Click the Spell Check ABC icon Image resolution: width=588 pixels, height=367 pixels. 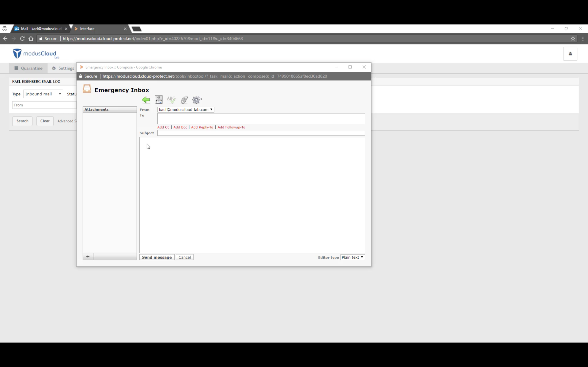171,100
